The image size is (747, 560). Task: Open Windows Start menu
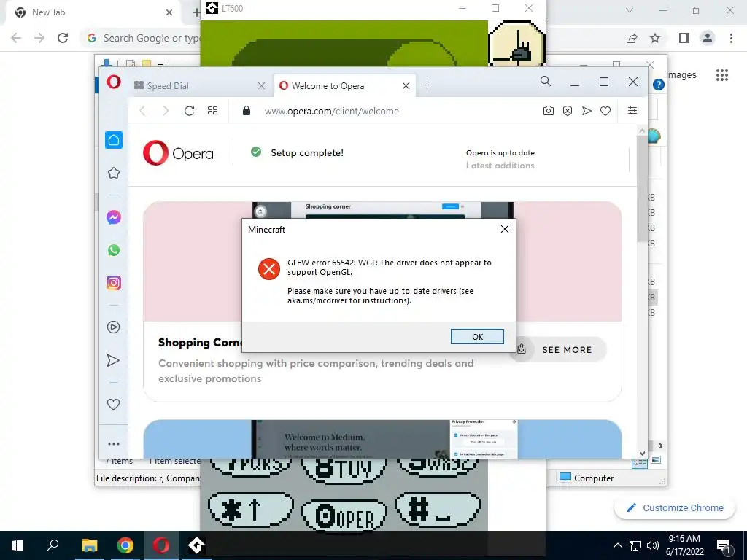pos(18,545)
